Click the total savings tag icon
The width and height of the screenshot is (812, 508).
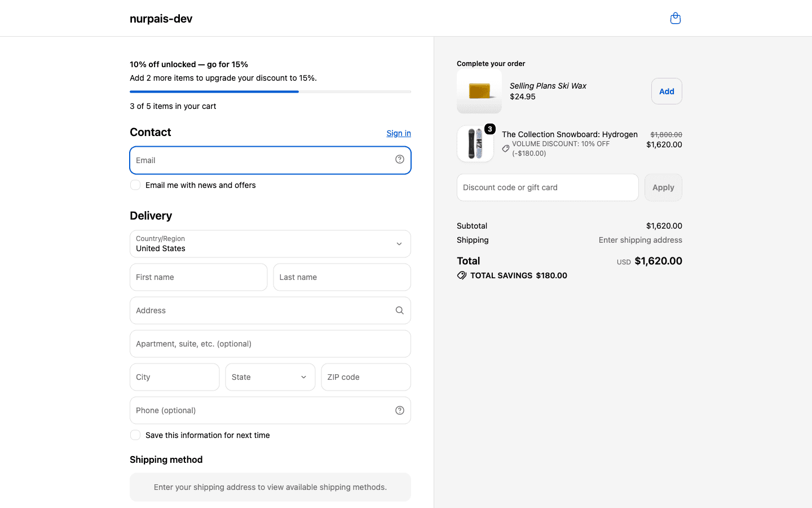pos(462,275)
